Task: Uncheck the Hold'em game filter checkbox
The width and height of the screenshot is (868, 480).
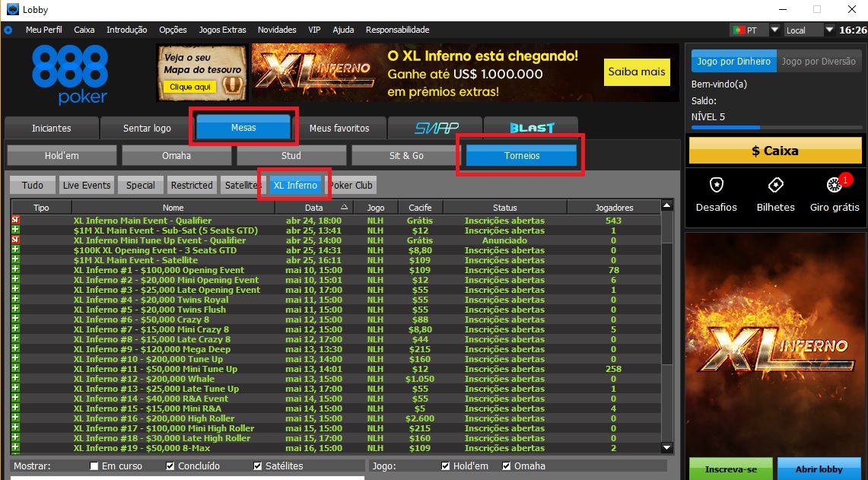Action: (x=446, y=466)
